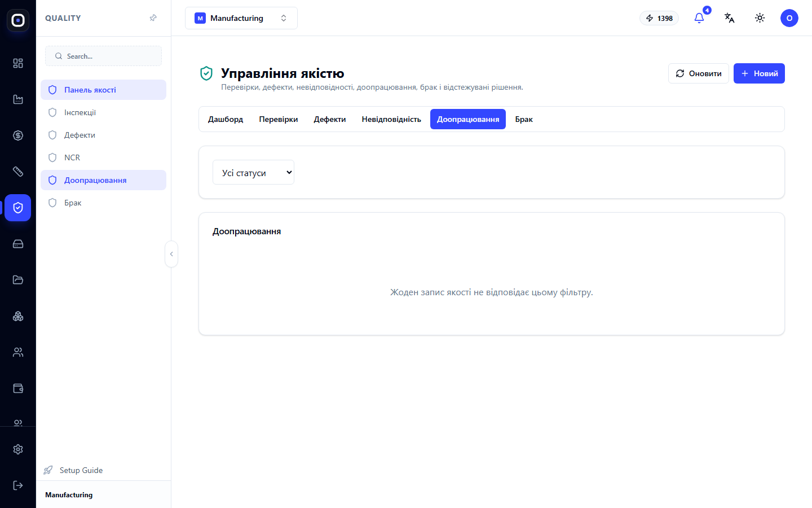Open "Доопрацювання" in the sidebar

pyautogui.click(x=103, y=180)
